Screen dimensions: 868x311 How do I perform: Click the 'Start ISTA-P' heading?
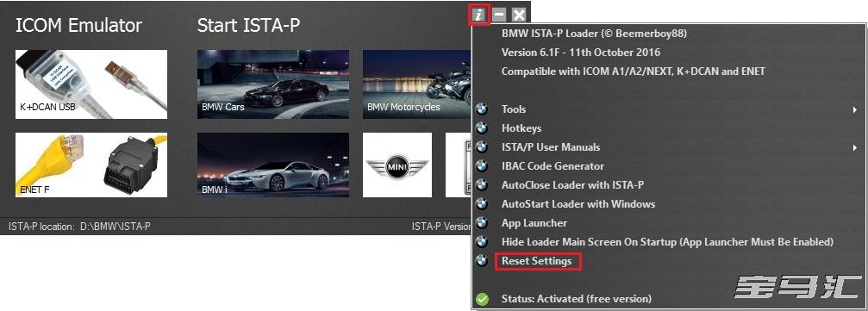(x=248, y=26)
